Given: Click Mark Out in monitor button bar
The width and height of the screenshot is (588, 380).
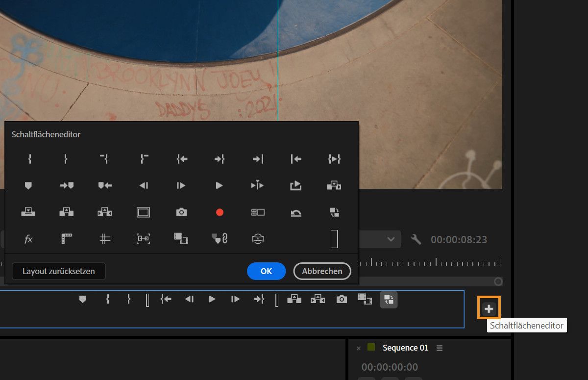Looking at the screenshot, I should [129, 299].
